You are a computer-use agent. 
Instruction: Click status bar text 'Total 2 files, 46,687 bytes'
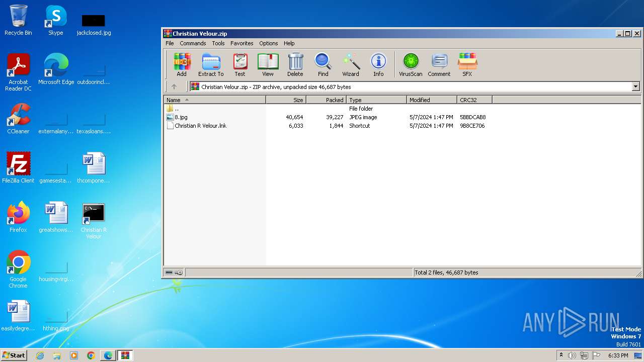446,273
